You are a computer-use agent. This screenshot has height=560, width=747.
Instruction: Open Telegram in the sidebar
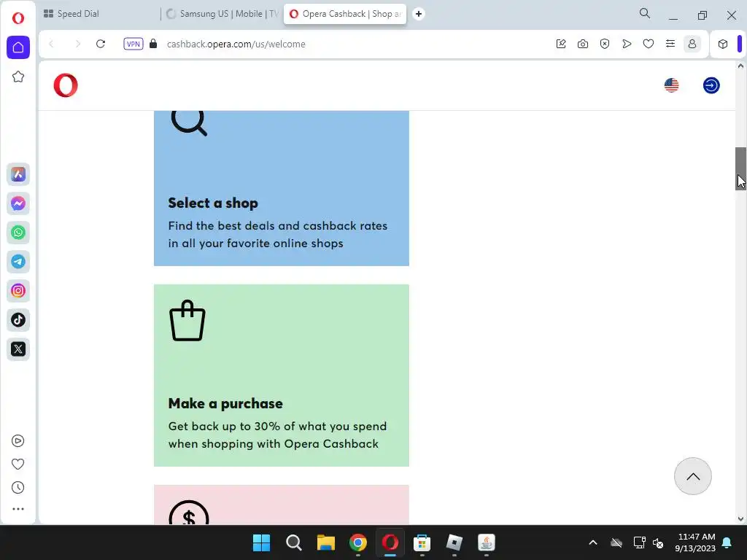coord(18,262)
